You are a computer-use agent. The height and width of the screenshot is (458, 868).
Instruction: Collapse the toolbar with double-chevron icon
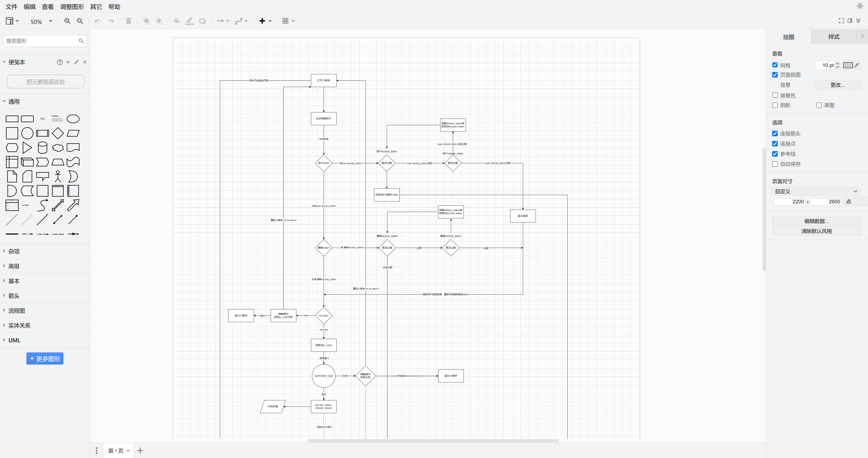point(858,20)
